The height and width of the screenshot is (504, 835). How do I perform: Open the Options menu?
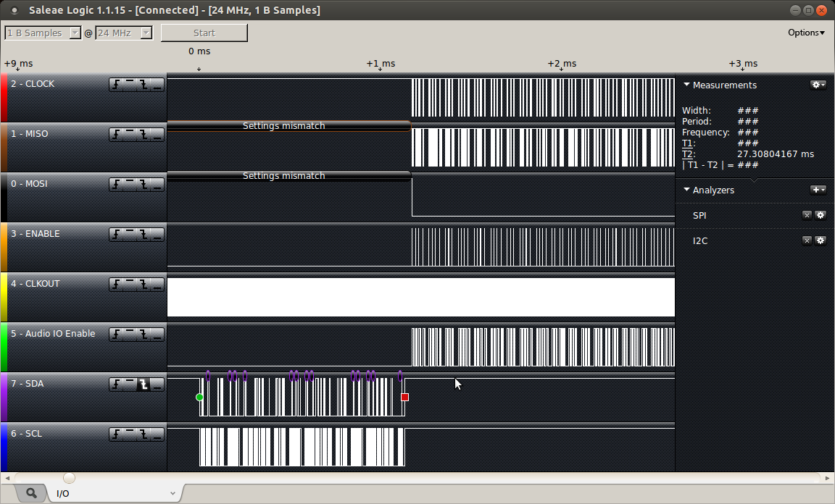coord(806,33)
